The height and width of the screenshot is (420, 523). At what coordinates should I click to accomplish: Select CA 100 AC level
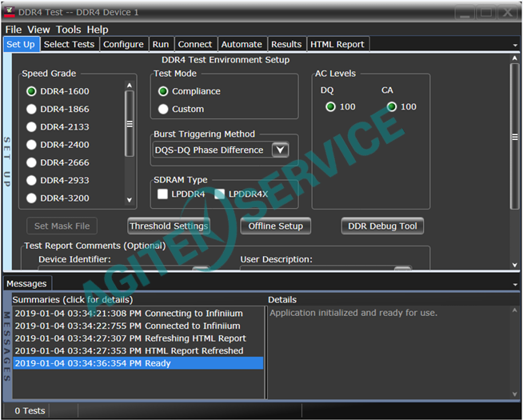392,106
